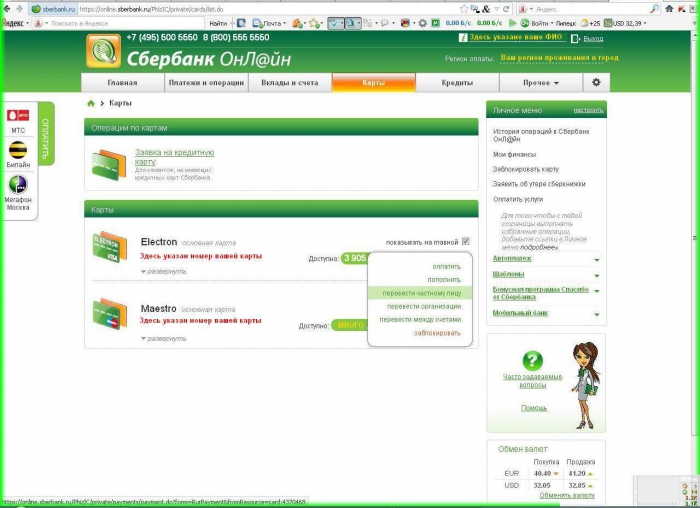Click the credit card application icon
This screenshot has width=700, height=508.
108,162
